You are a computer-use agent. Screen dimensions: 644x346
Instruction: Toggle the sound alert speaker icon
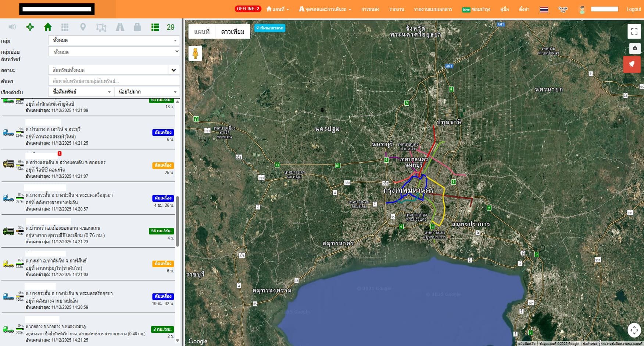point(12,27)
